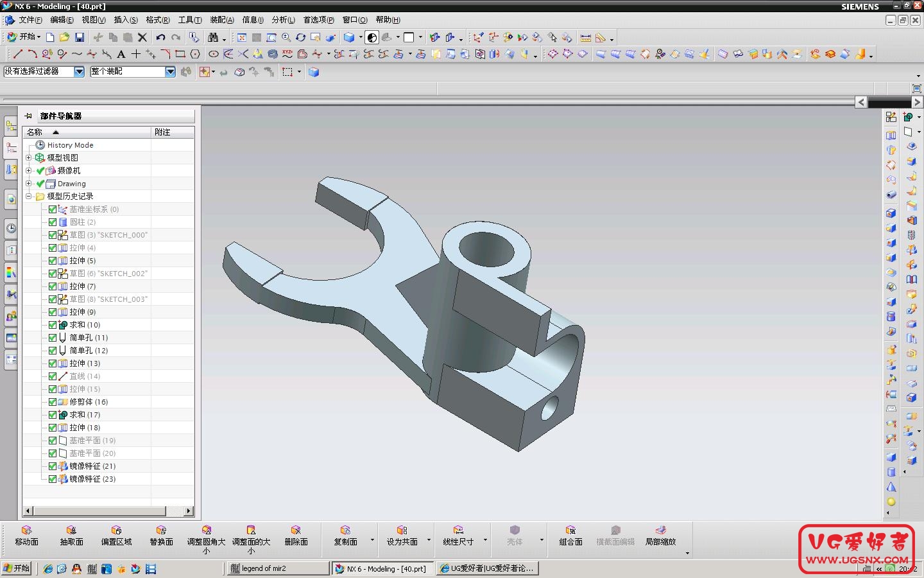
Task: Open QQ penguin quick launch icon
Action: pos(76,568)
